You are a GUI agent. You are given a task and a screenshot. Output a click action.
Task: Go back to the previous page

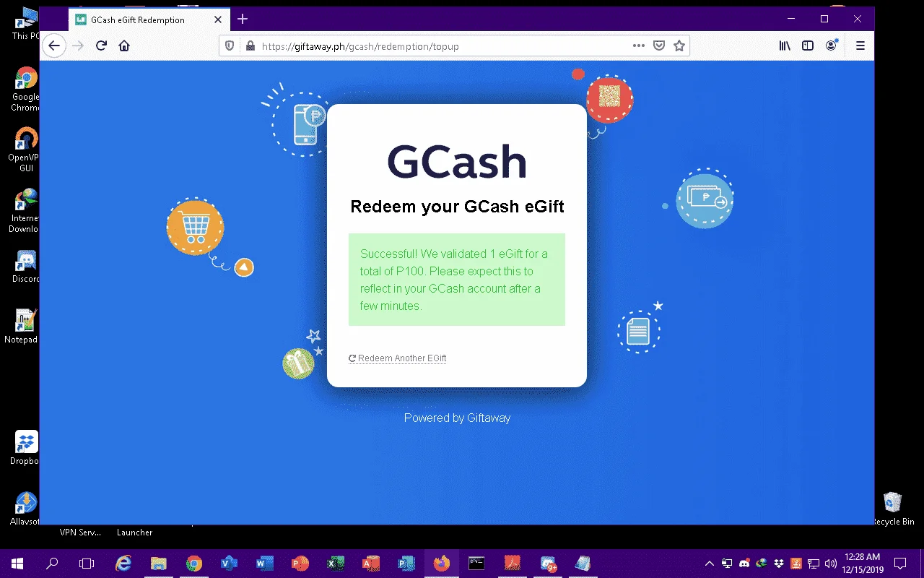tap(54, 46)
